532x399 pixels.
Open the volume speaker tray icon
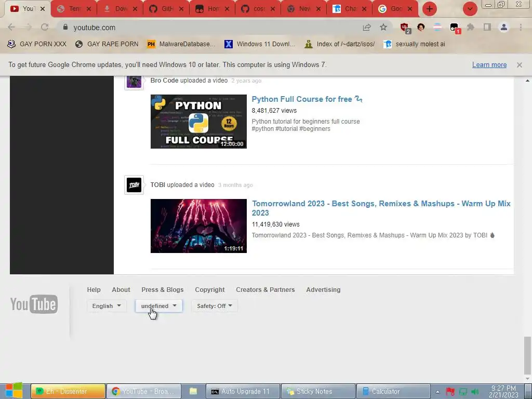(x=475, y=392)
